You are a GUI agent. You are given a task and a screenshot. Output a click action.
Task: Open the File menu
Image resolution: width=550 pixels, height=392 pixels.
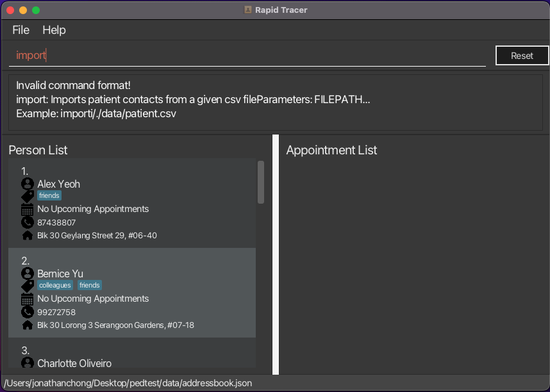pos(21,30)
